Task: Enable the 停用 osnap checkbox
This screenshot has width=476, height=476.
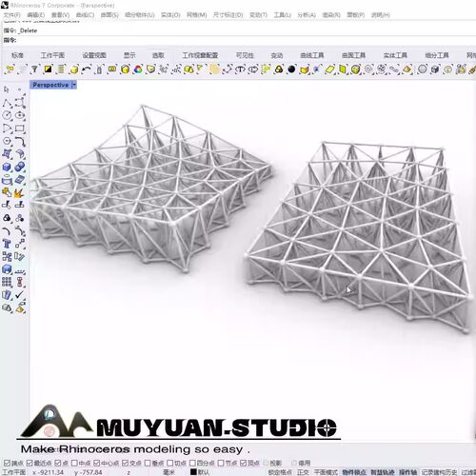Action: click(x=294, y=463)
